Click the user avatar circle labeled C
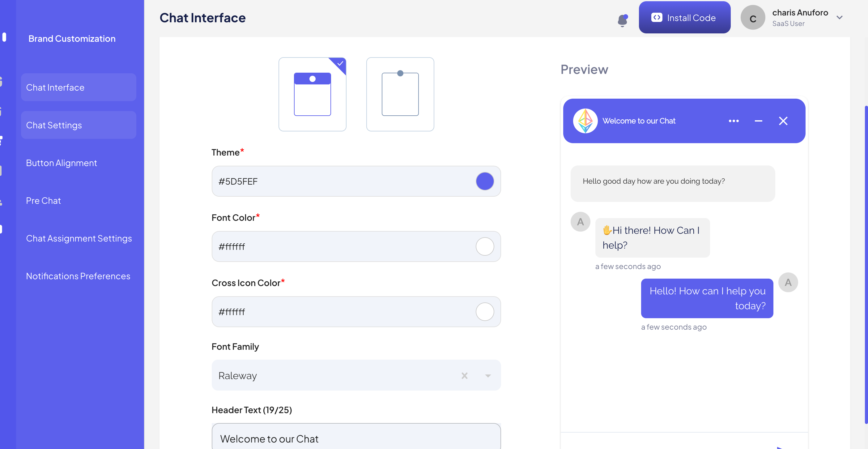 coord(753,18)
